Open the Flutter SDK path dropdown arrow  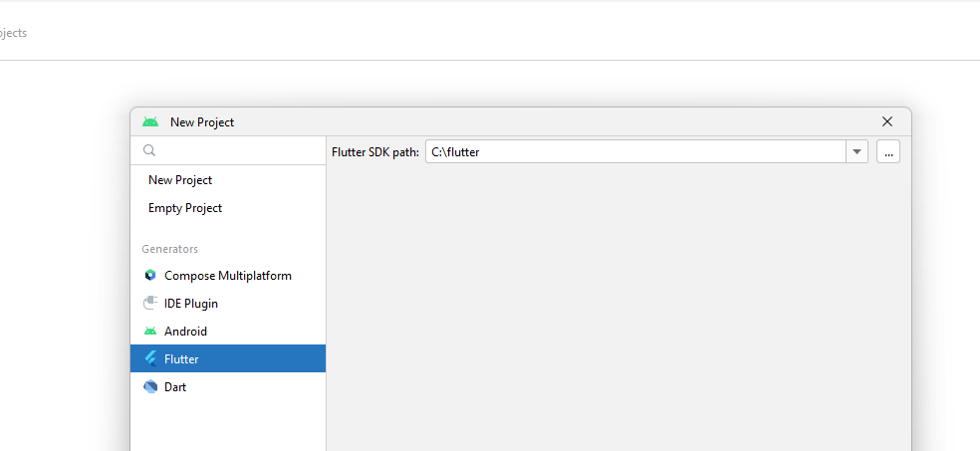click(x=857, y=151)
